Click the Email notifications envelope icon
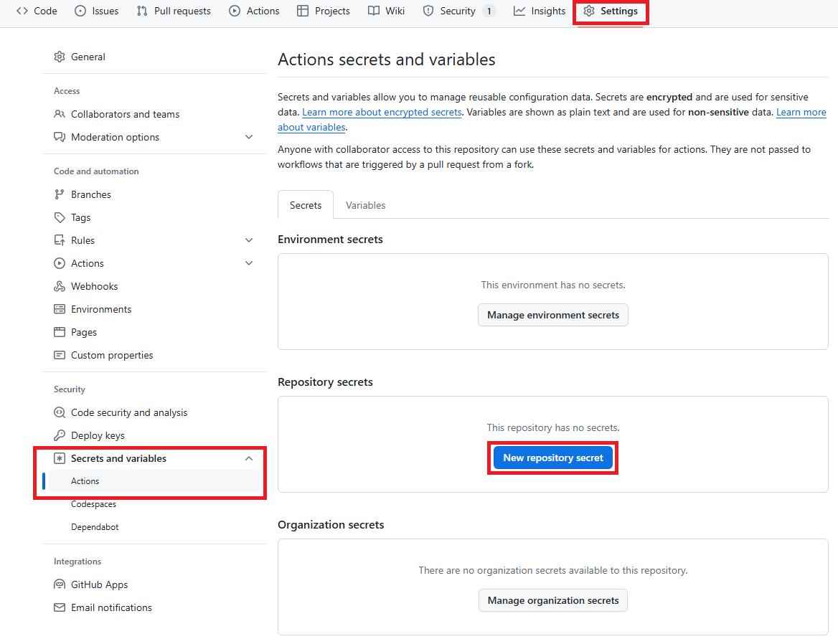This screenshot has height=644, width=838. (x=60, y=607)
